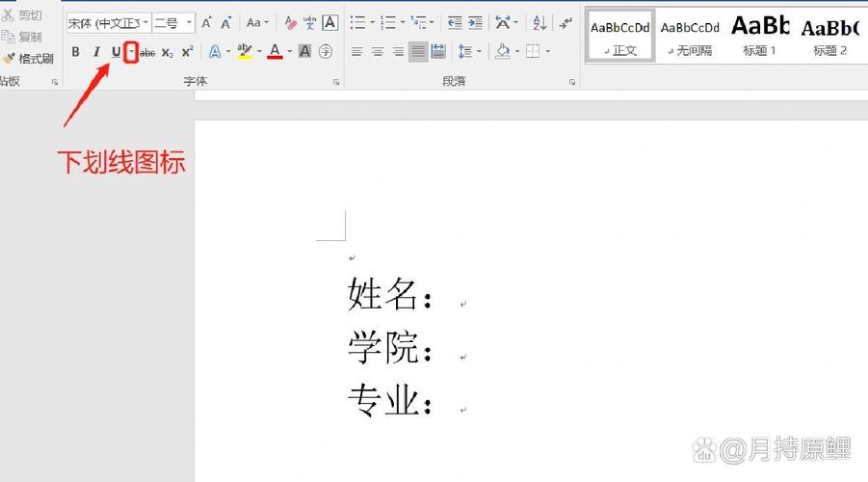This screenshot has height=482, width=868.
Task: Click the borders grid icon
Action: point(533,51)
